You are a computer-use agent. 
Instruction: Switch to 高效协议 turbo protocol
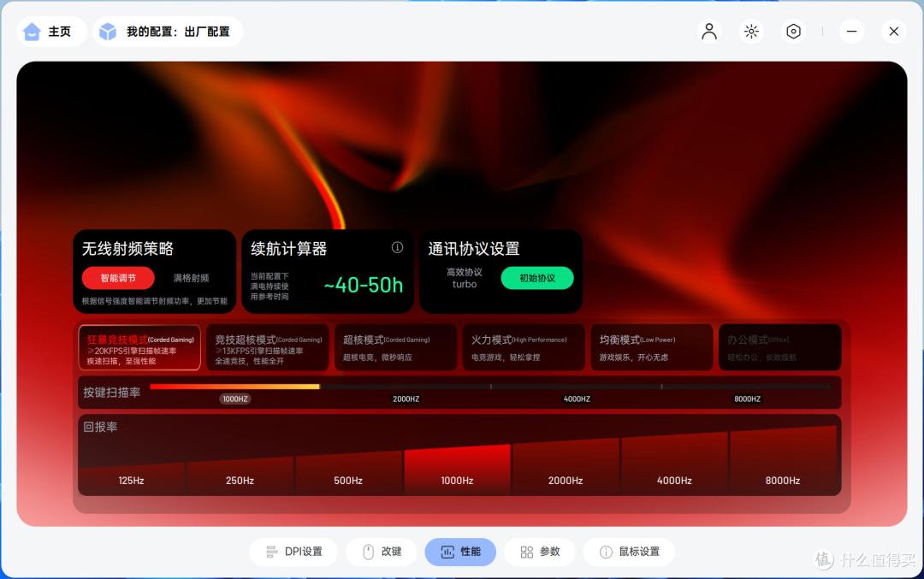pyautogui.click(x=465, y=278)
